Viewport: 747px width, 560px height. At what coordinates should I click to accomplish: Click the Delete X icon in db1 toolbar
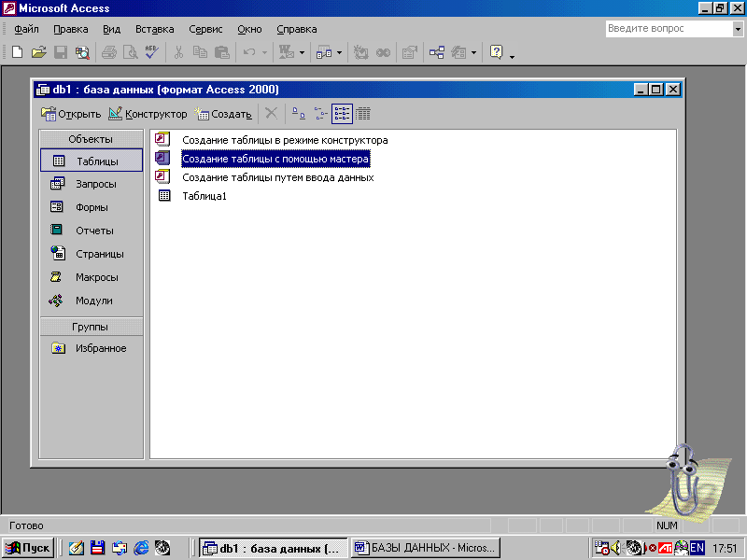(271, 113)
